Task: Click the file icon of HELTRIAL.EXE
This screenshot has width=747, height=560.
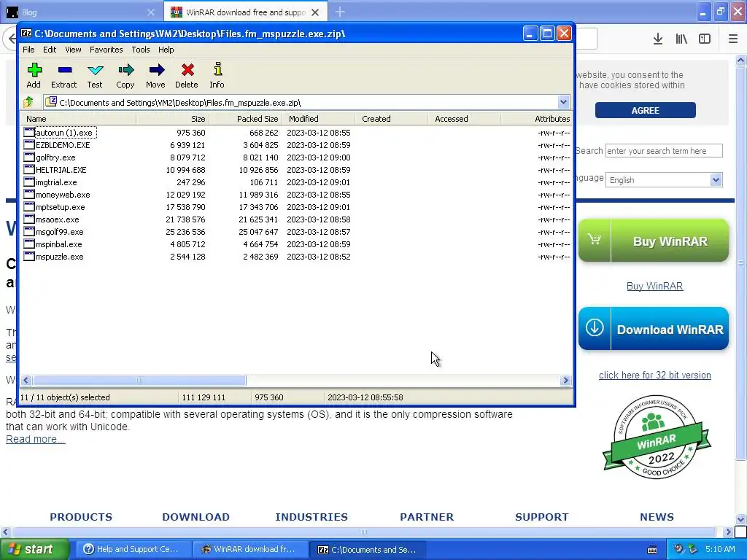Action: pyautogui.click(x=29, y=169)
